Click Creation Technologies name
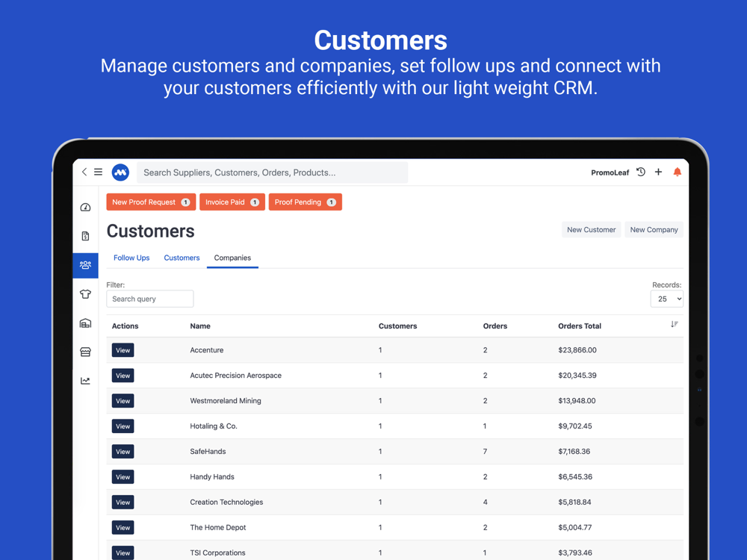 [x=226, y=502]
